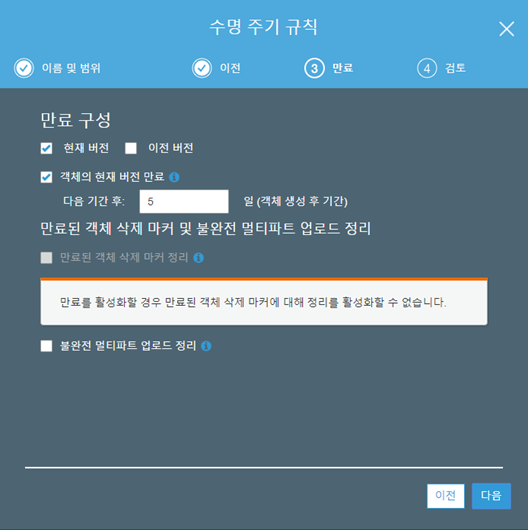Go to the 이름 및 범위 step tab
Image resolution: width=528 pixels, height=530 pixels.
(71, 68)
